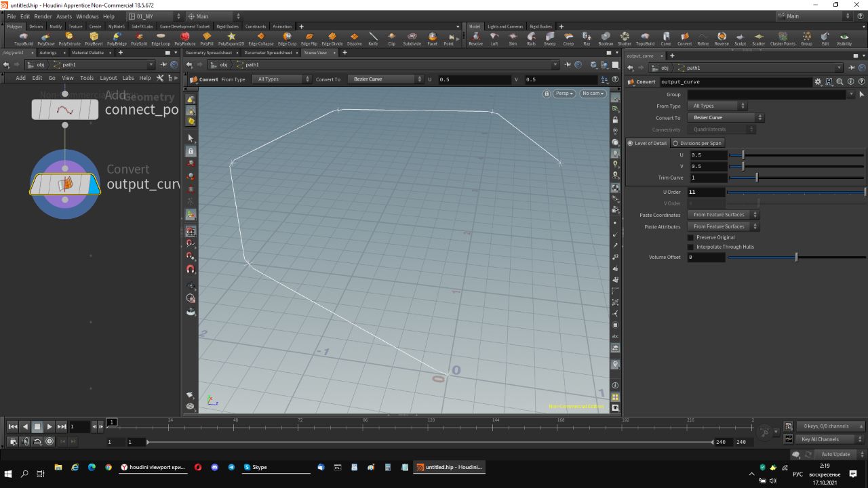Viewport: 868px width, 488px height.
Task: Click the Subdivide shelf tool
Action: click(x=412, y=39)
